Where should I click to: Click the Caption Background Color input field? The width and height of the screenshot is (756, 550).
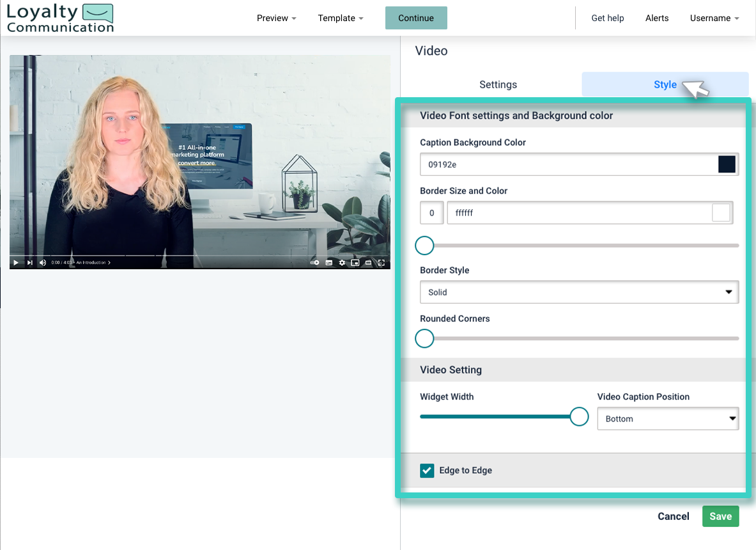click(x=562, y=164)
